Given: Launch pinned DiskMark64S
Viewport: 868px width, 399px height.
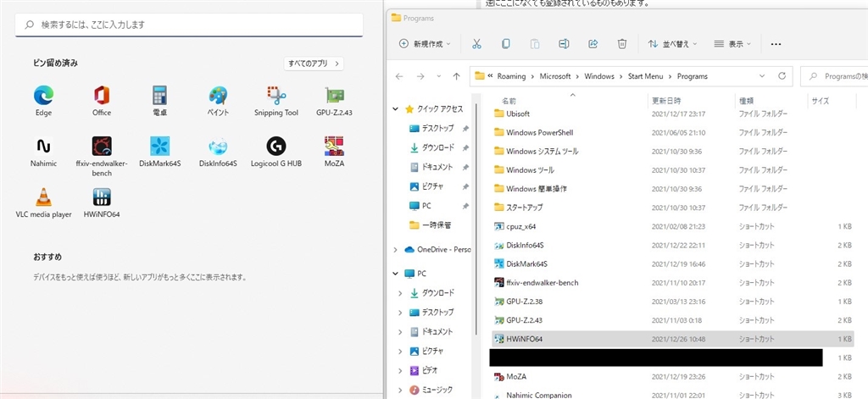Looking at the screenshot, I should point(160,152).
